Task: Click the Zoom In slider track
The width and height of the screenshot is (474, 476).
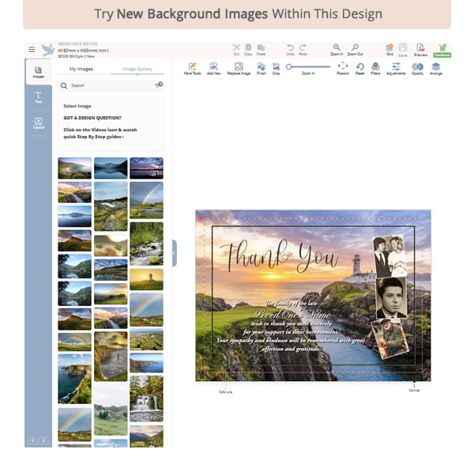Action: (x=310, y=67)
